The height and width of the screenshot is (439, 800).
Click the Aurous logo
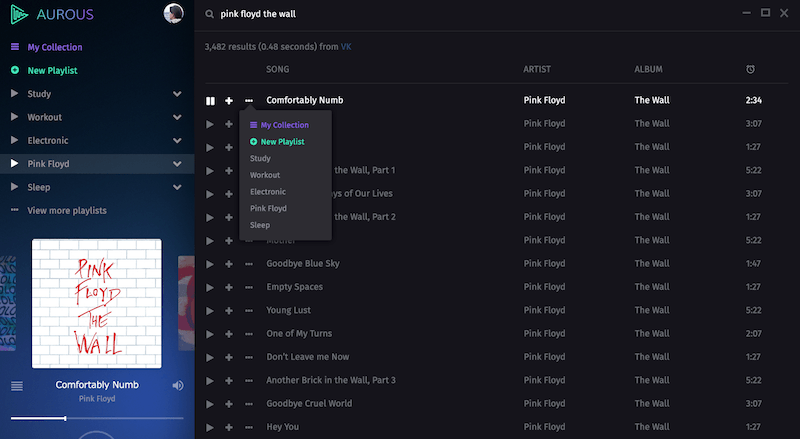coord(52,14)
